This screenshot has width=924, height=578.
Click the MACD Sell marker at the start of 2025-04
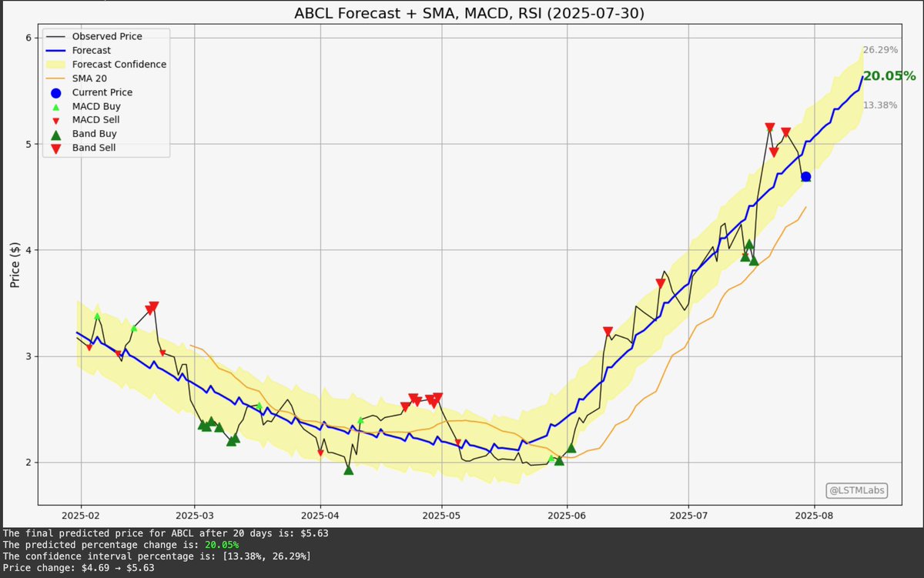[x=320, y=453]
